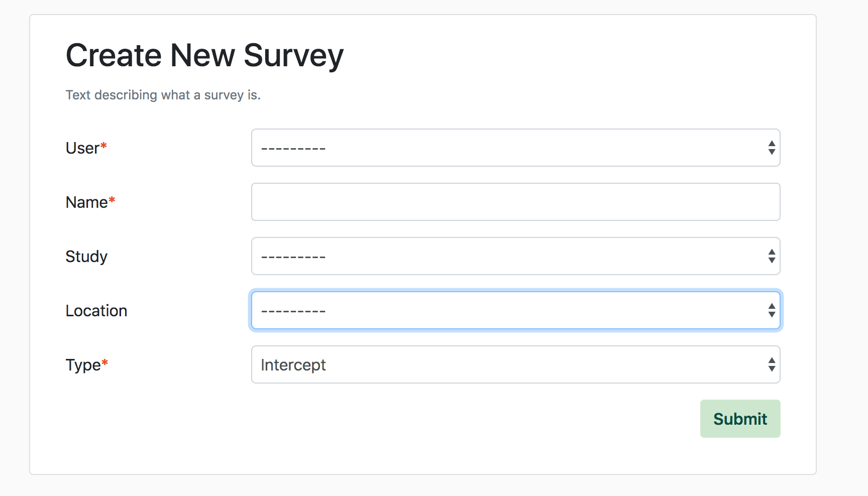Open the User selection dropdown
Viewport: 868px width, 496px height.
[515, 148]
